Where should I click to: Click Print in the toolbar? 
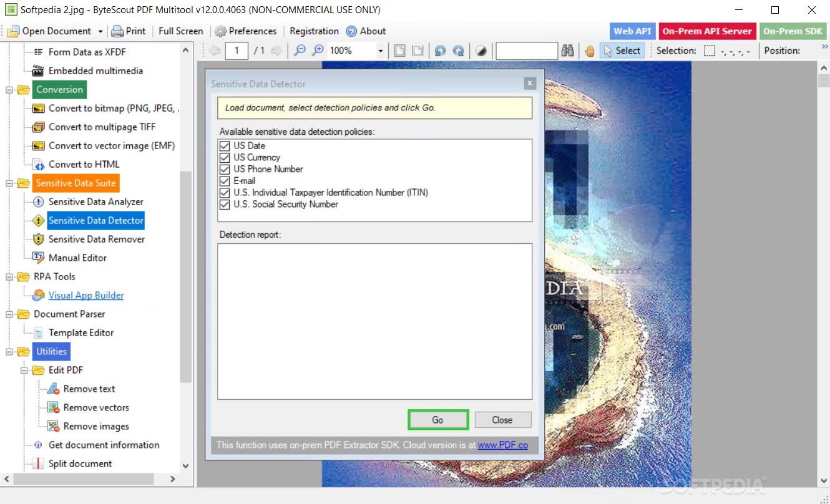(129, 31)
